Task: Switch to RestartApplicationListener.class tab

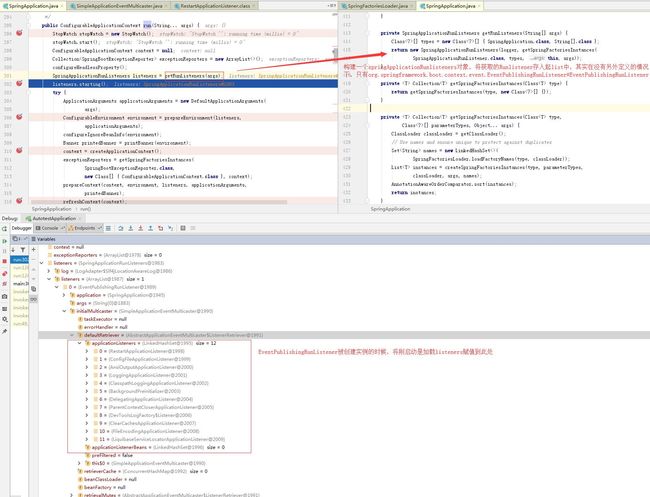Action: (x=215, y=6)
